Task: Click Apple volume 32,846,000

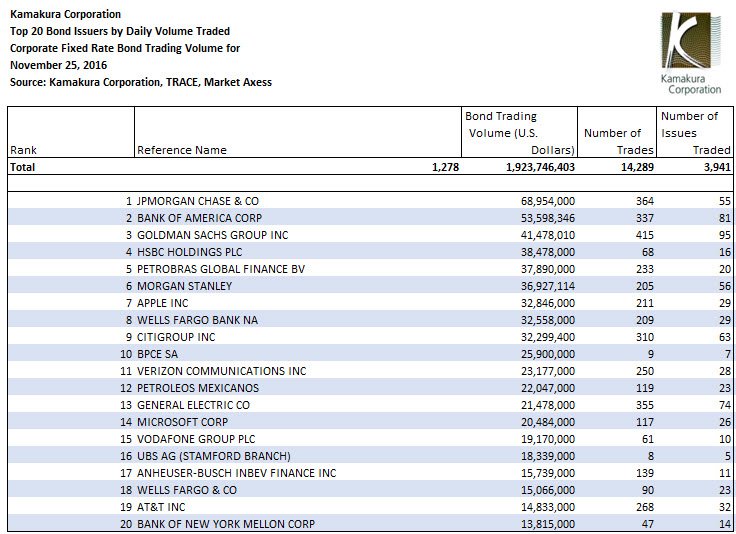Action: click(x=548, y=303)
